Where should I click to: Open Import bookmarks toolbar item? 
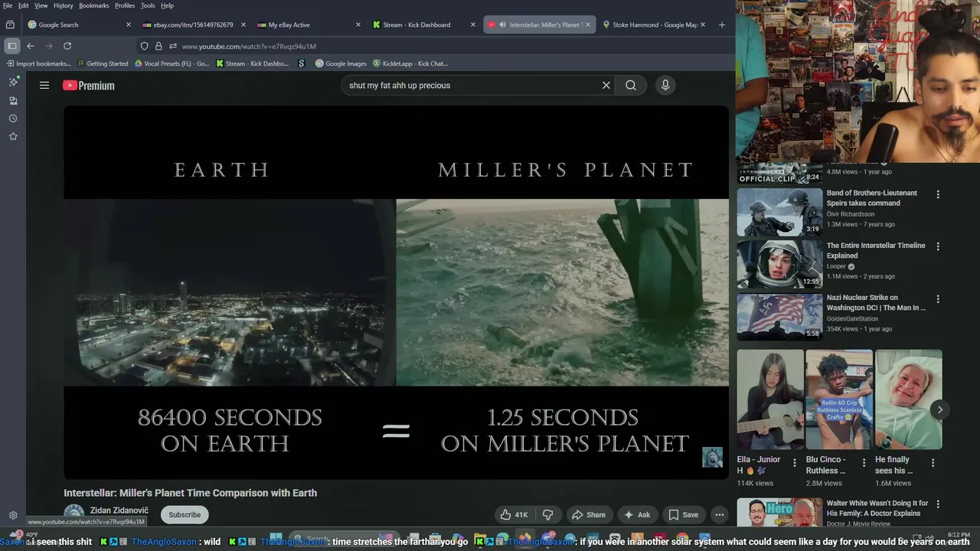(38, 64)
